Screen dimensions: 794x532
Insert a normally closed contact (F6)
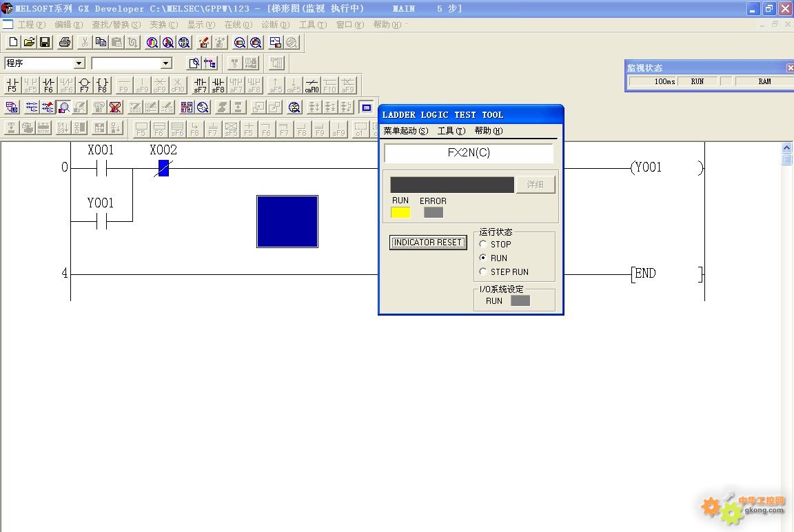click(x=49, y=85)
